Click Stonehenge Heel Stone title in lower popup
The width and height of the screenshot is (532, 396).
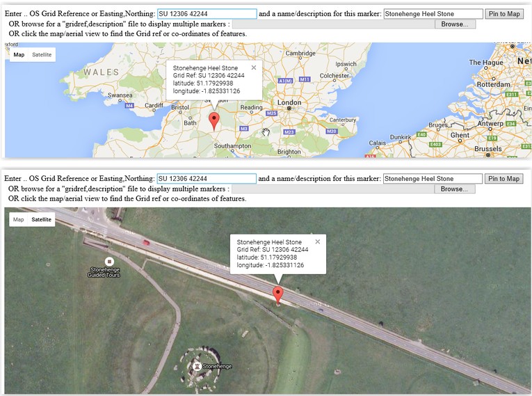269,242
